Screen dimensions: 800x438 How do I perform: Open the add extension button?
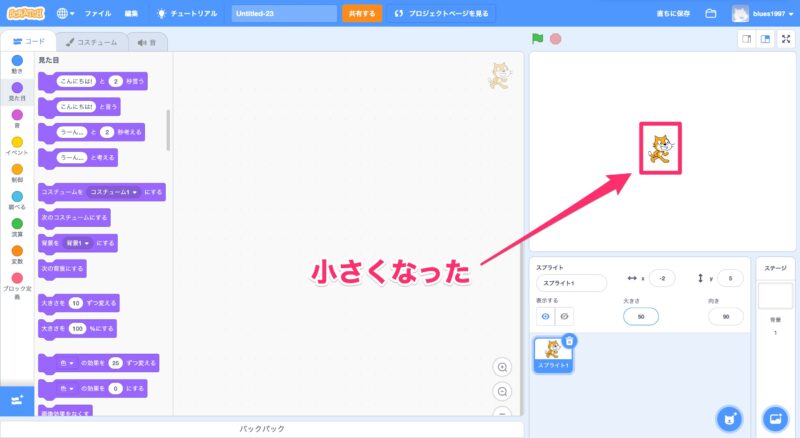tap(15, 400)
